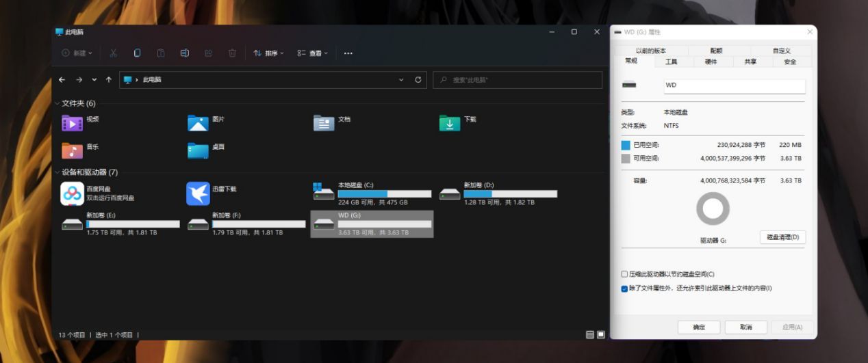
Task: Refresh the 此电脑 view
Action: (x=418, y=80)
